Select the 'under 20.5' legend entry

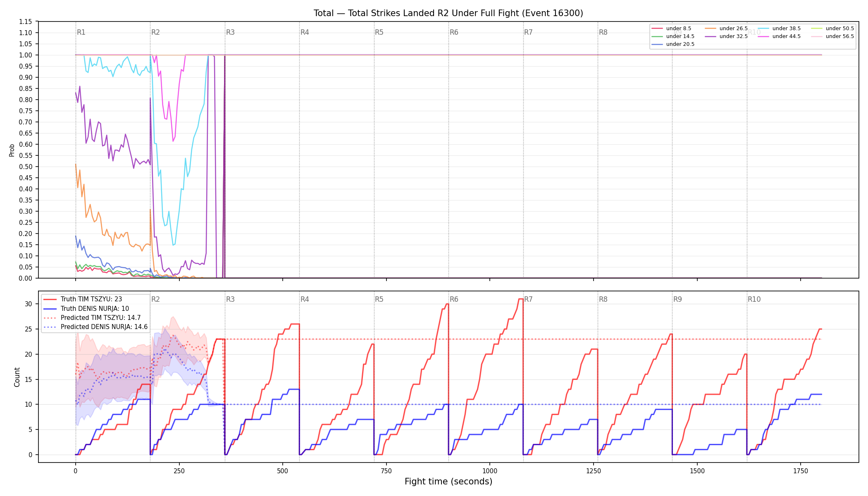[x=673, y=44]
